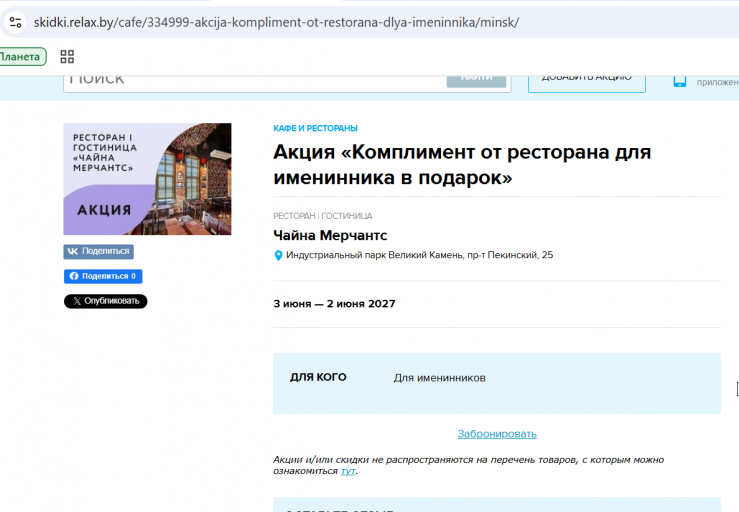The height and width of the screenshot is (512, 739).
Task: Open the Планета bookmark
Action: [x=22, y=57]
